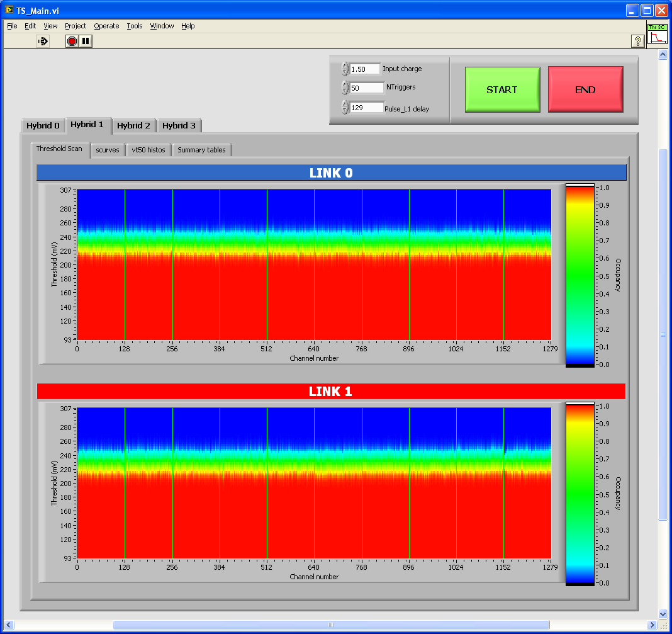Click the Pause toolbar button
This screenshot has height=634, width=672.
click(x=86, y=41)
